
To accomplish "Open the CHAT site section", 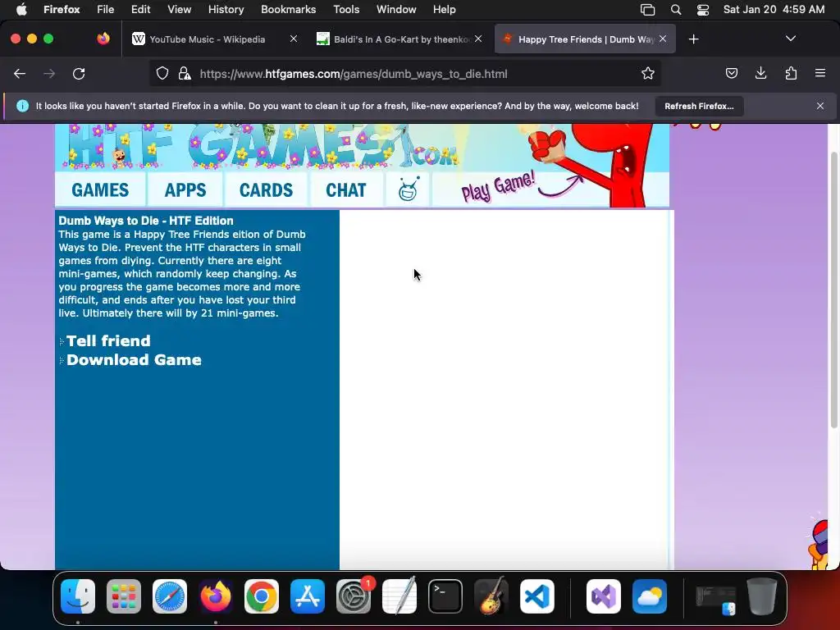I will pos(345,190).
